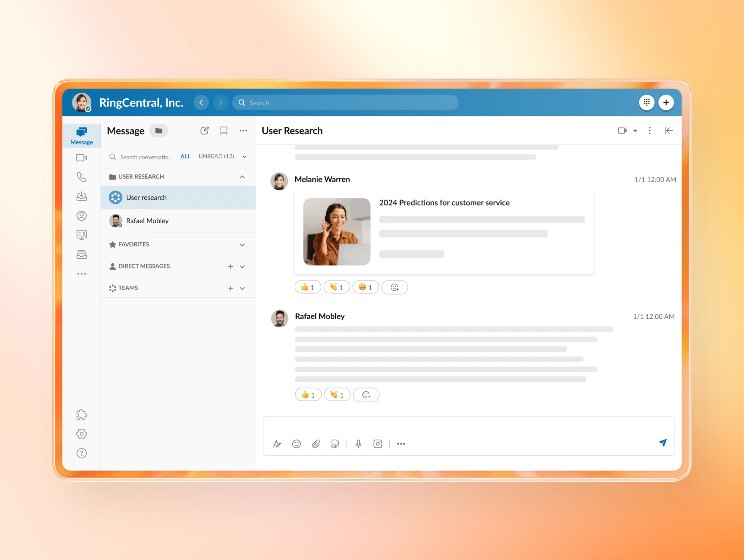Expand the FAVORITES section
The width and height of the screenshot is (744, 560).
pyautogui.click(x=242, y=244)
